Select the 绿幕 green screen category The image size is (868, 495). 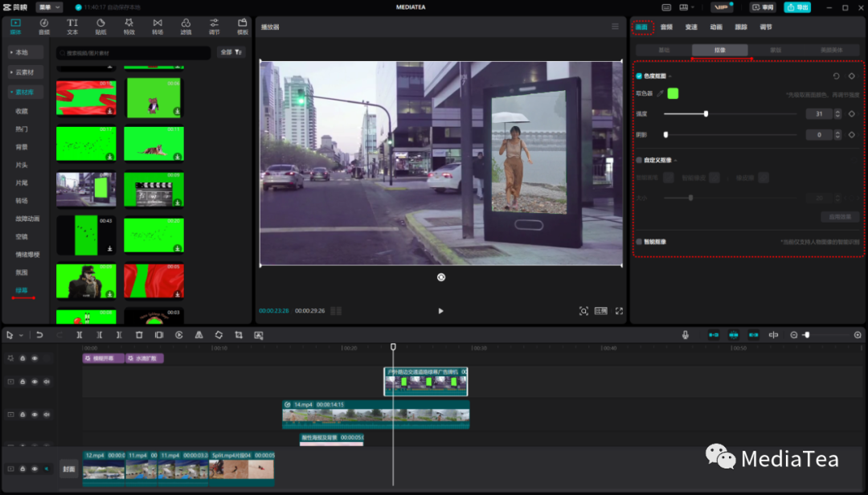22,290
